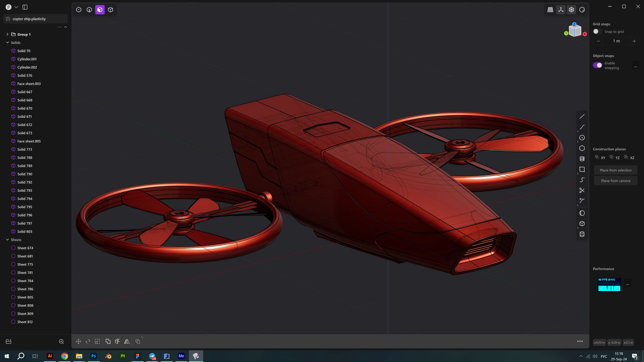The height and width of the screenshot is (362, 644).
Task: Pick the Box solid tool
Action: (582, 224)
